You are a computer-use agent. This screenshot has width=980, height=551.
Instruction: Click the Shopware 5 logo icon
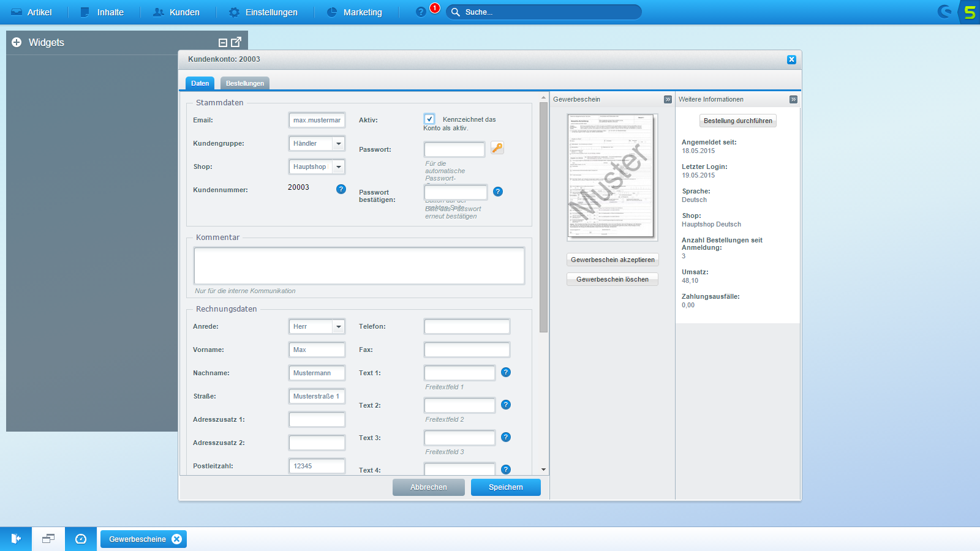coord(970,12)
